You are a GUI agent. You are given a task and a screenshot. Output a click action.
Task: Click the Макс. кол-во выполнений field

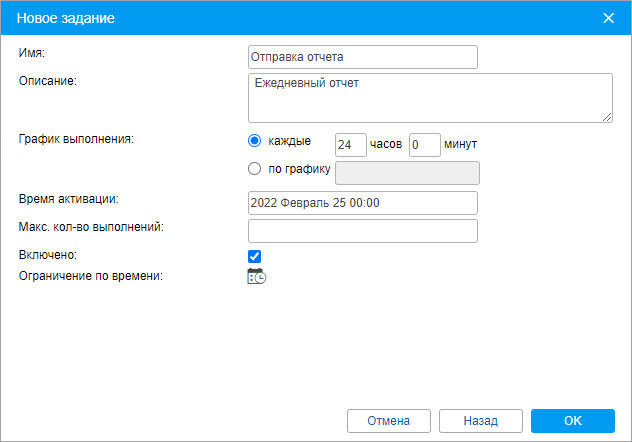(362, 231)
